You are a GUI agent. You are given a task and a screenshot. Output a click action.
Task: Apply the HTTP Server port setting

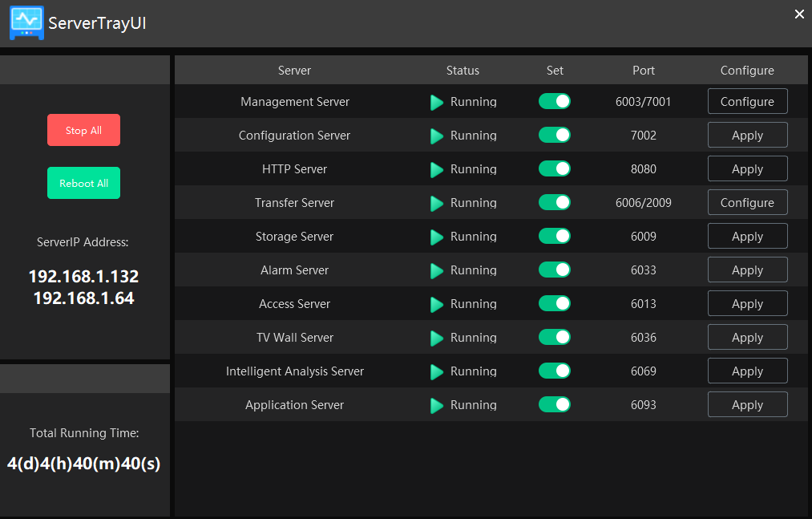click(747, 169)
